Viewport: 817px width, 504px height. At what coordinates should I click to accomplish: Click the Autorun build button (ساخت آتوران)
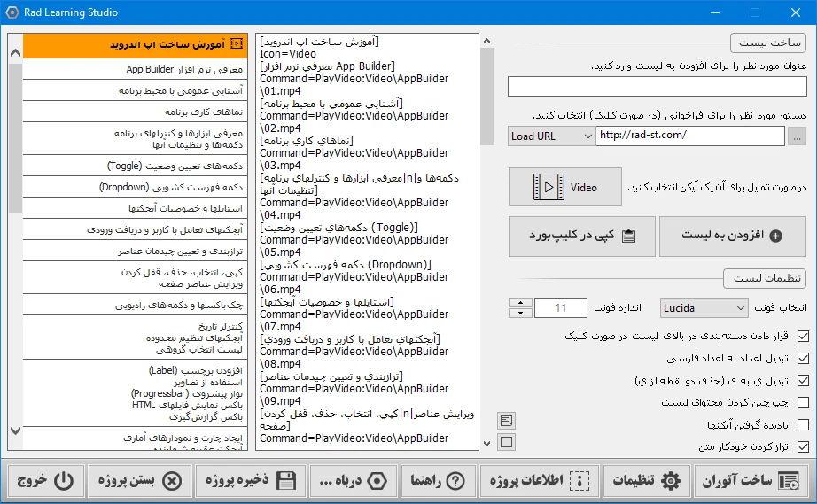[750, 481]
